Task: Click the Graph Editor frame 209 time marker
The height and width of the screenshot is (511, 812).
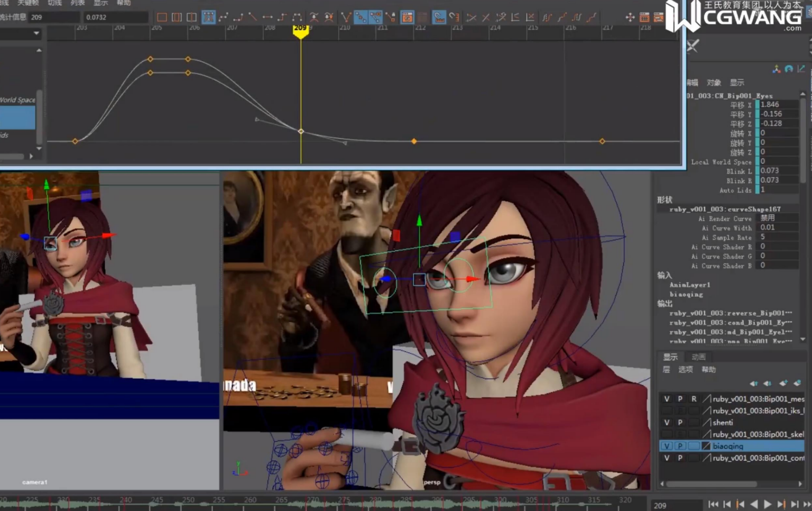Action: tap(301, 31)
